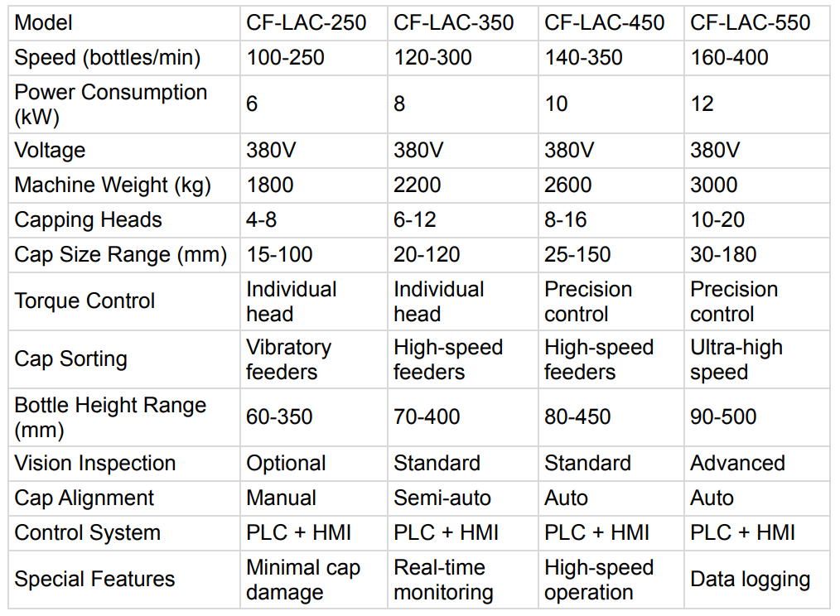Click the Capping Heads row label
Screen dimensions: 840x616
pos(89,220)
